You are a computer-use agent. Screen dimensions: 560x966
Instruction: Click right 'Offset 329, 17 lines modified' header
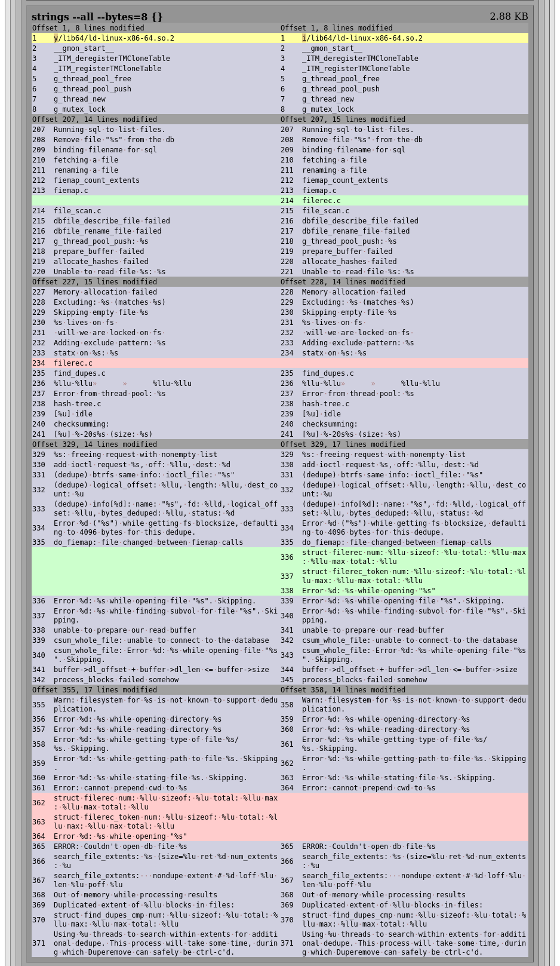[343, 444]
